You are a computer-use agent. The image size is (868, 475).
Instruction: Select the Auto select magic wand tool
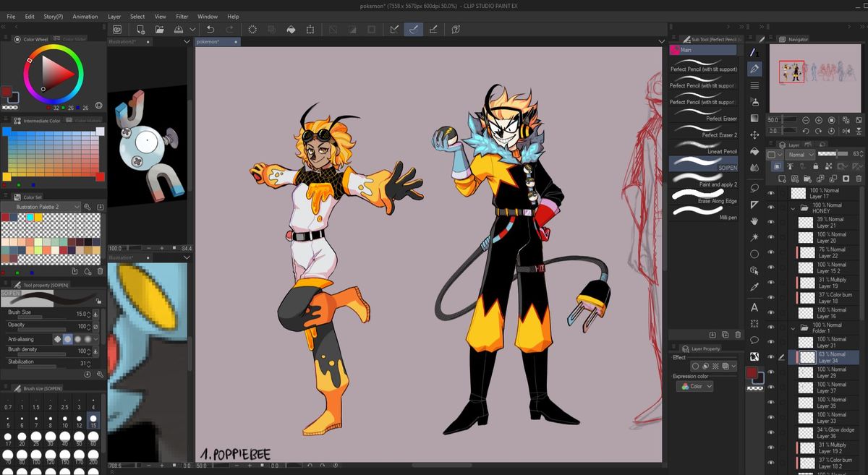754,237
